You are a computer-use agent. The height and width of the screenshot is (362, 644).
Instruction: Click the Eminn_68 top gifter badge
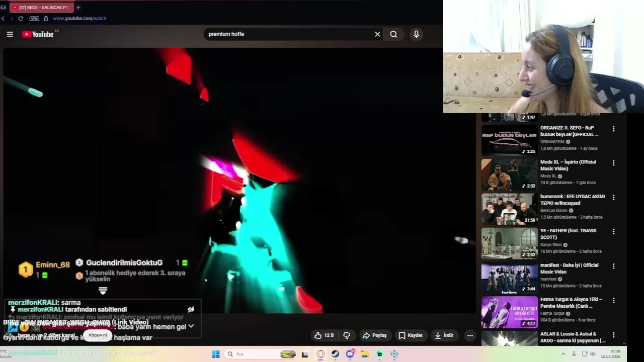[26, 269]
